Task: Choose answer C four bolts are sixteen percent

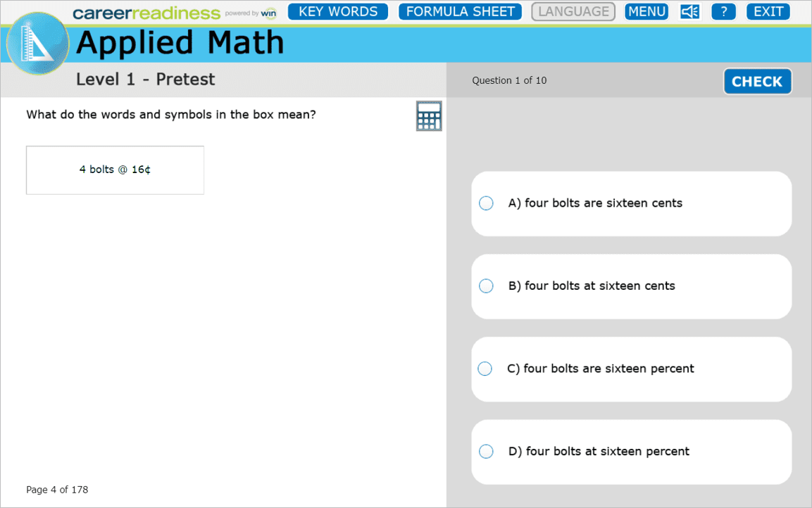Action: pyautogui.click(x=631, y=369)
